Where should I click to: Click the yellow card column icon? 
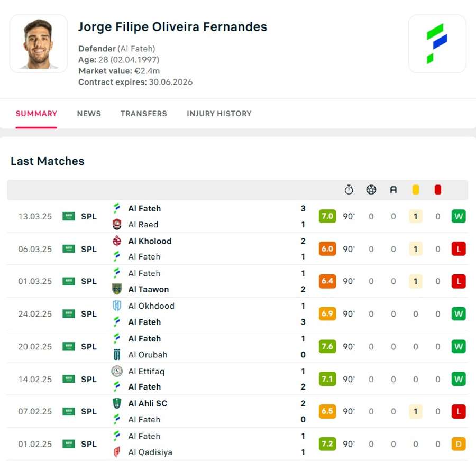(x=416, y=190)
